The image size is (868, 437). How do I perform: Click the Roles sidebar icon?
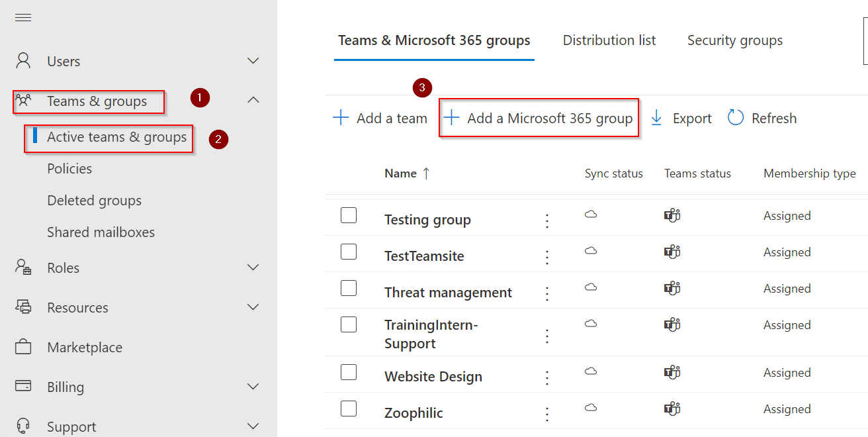pyautogui.click(x=22, y=267)
